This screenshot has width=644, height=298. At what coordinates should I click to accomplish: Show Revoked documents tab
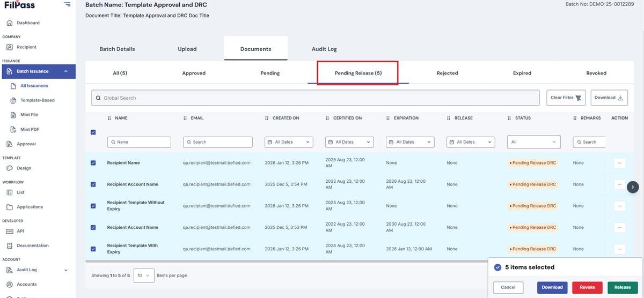coord(596,73)
